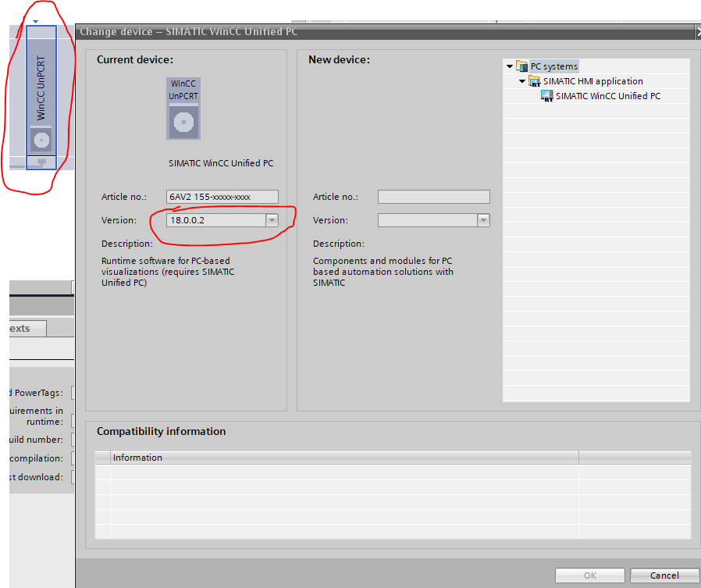This screenshot has height=588, width=701.
Task: Click the current device description text
Action: [168, 272]
